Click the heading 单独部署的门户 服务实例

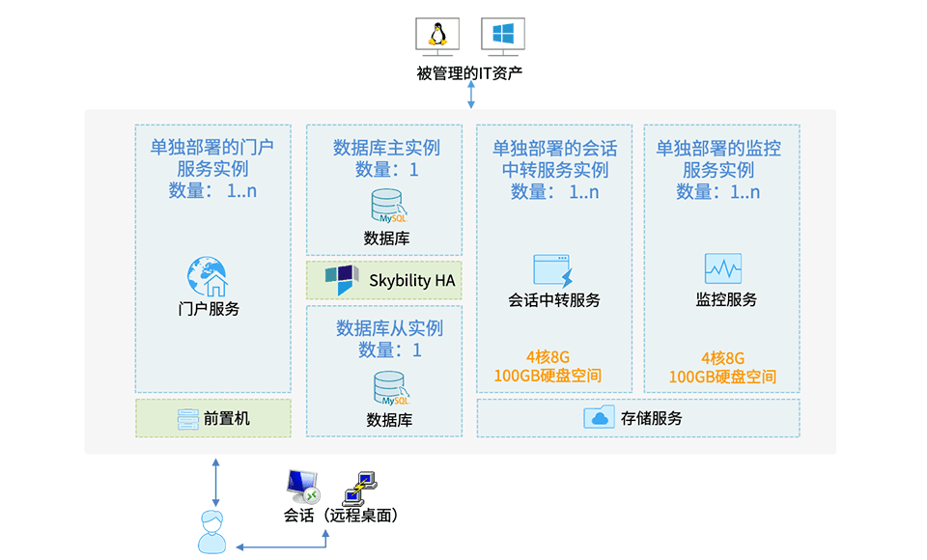pyautogui.click(x=212, y=158)
